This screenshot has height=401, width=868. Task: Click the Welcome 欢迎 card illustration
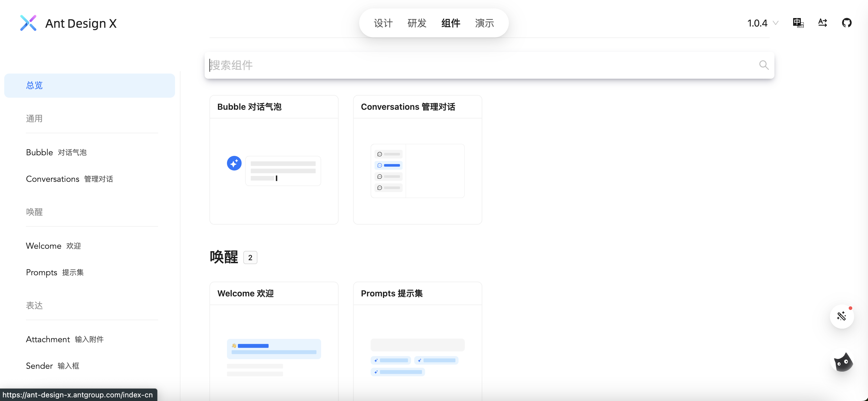click(x=274, y=357)
